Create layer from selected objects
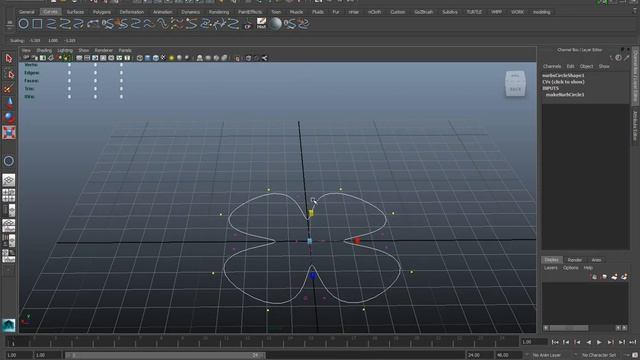The width and height of the screenshot is (640, 360). click(624, 277)
